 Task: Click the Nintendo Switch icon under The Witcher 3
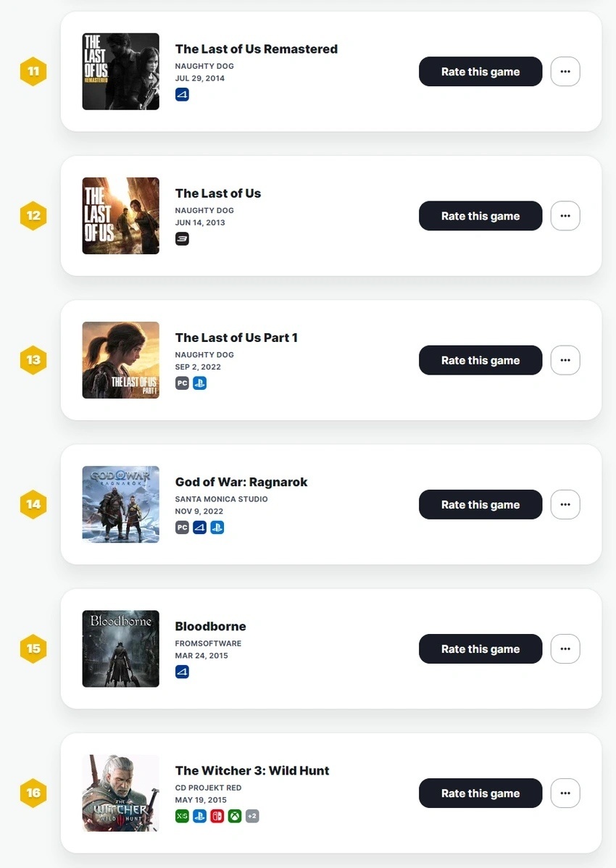tap(217, 816)
